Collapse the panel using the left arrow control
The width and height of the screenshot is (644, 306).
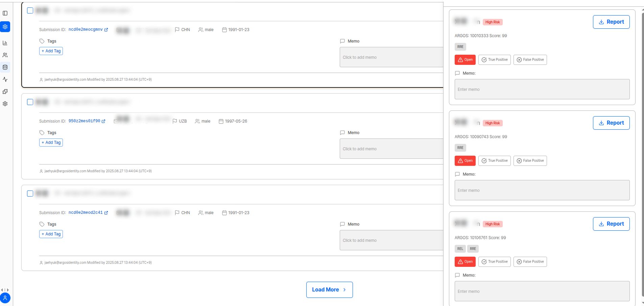[x=3, y=290]
